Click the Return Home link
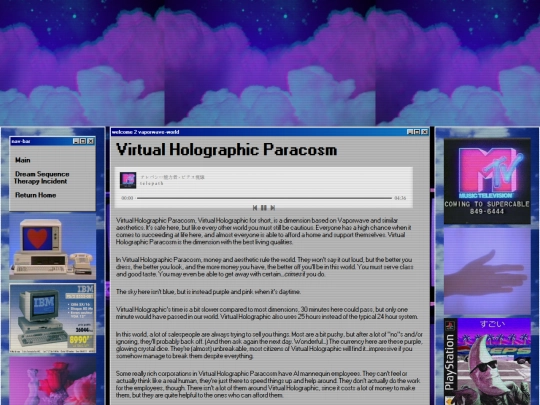Viewport: 540px width, 405px height. coord(35,195)
